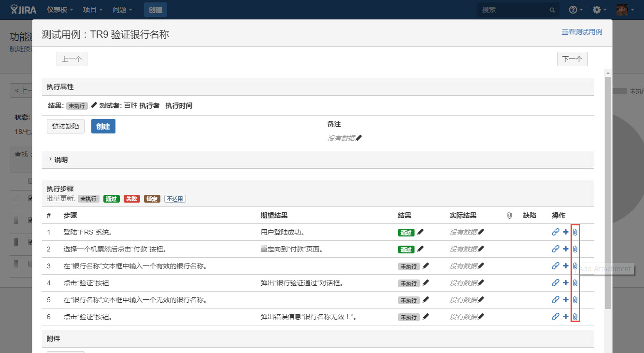This screenshot has height=353, width=644.
Task: Click plus icon for step 4
Action: tap(566, 283)
